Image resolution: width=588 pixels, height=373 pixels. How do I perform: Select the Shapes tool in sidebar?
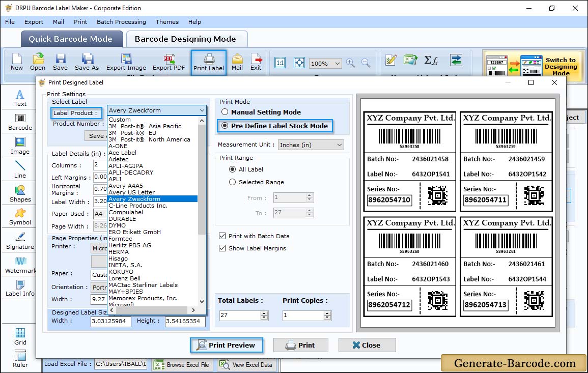20,194
